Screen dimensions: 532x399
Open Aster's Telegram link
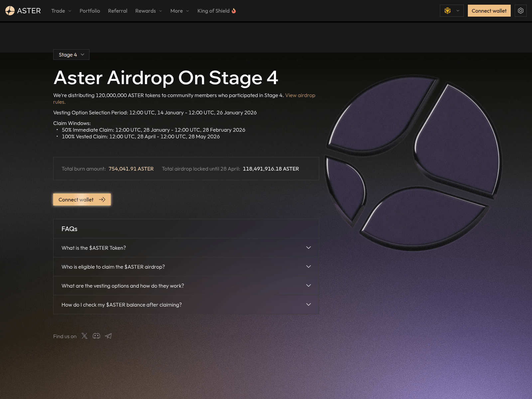108,336
